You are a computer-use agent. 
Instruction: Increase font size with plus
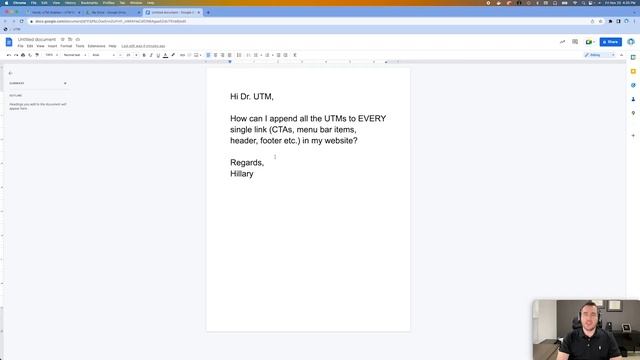[x=136, y=55]
